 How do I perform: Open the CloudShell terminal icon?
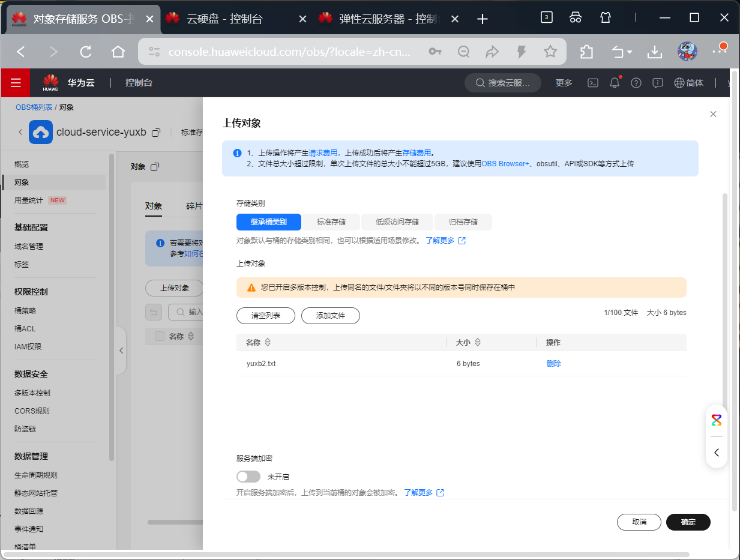(592, 83)
